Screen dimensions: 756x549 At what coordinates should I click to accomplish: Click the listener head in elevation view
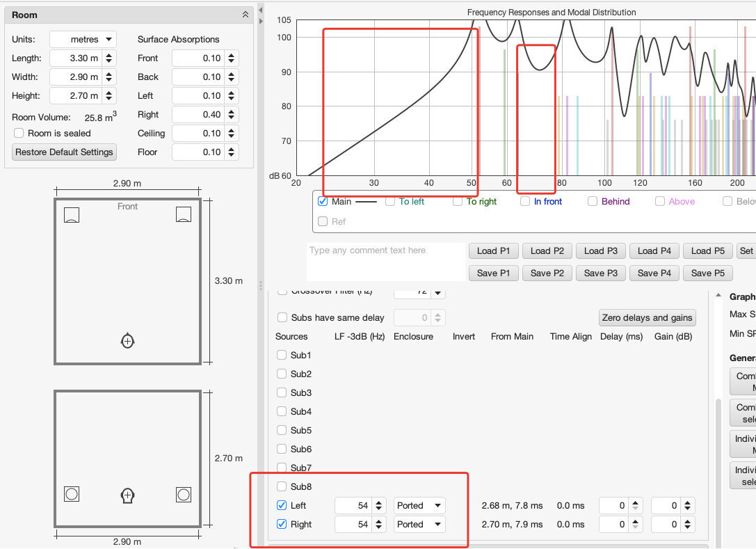(127, 495)
